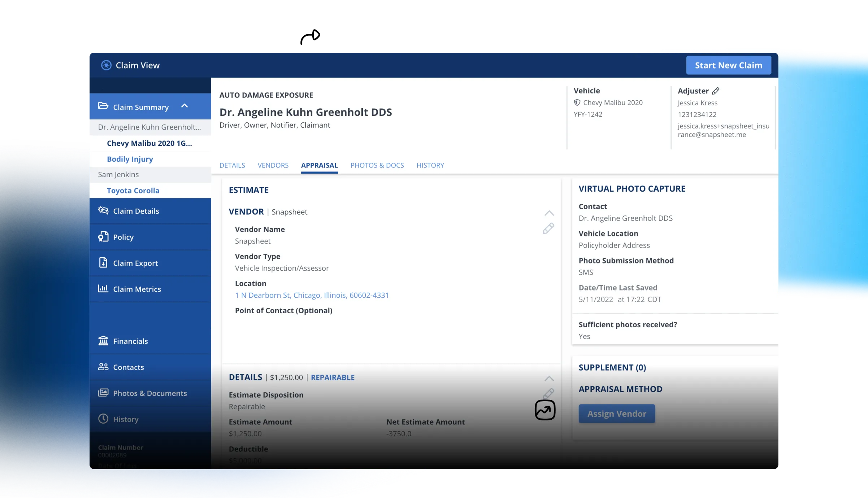
Task: Open Claim Details in sidebar
Action: (136, 211)
